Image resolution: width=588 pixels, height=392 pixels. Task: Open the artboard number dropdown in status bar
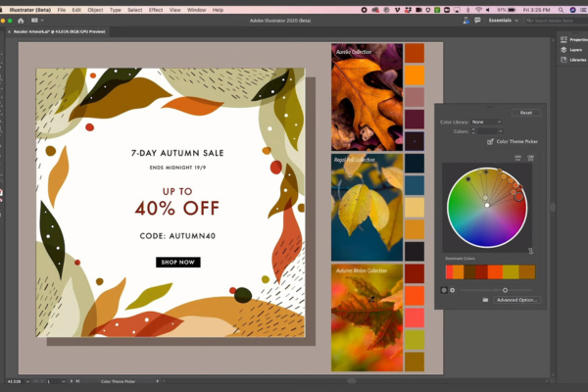click(x=63, y=381)
